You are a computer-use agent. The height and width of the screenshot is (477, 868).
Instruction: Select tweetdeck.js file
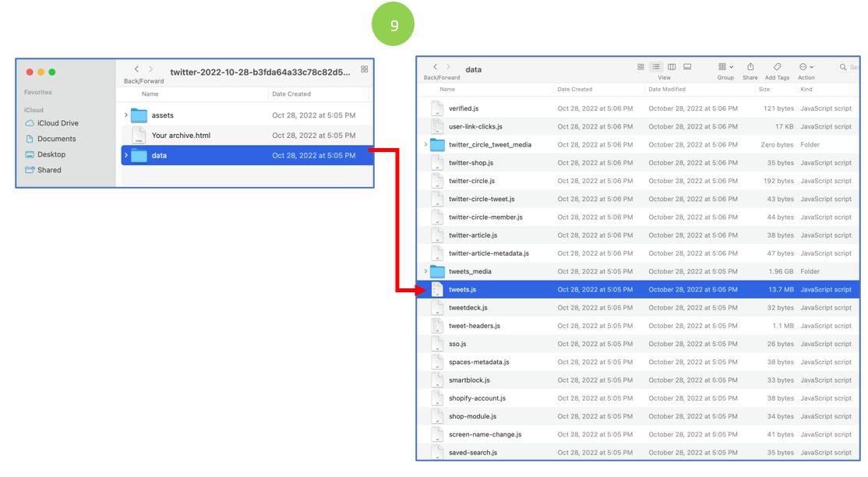point(638,307)
